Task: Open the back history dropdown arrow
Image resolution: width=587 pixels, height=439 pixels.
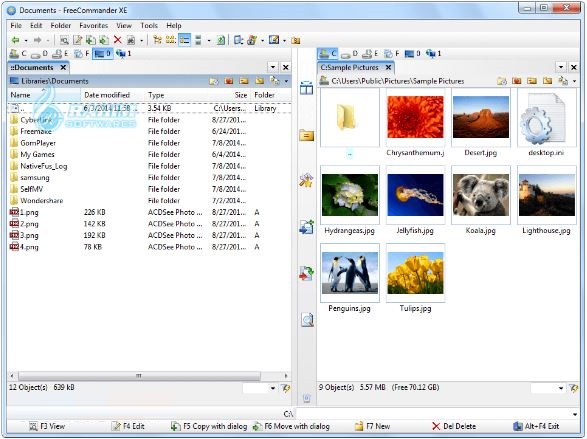Action: (26, 40)
